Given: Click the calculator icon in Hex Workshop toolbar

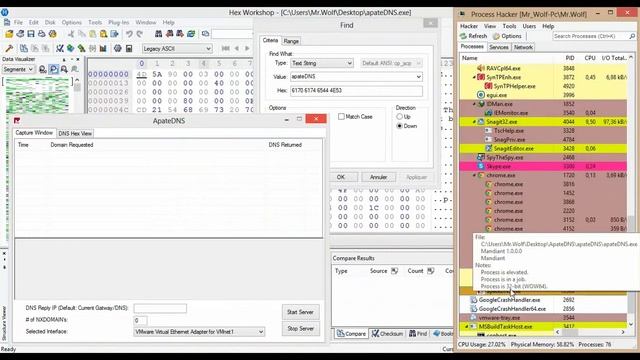Looking at the screenshot, I should click(129, 49).
